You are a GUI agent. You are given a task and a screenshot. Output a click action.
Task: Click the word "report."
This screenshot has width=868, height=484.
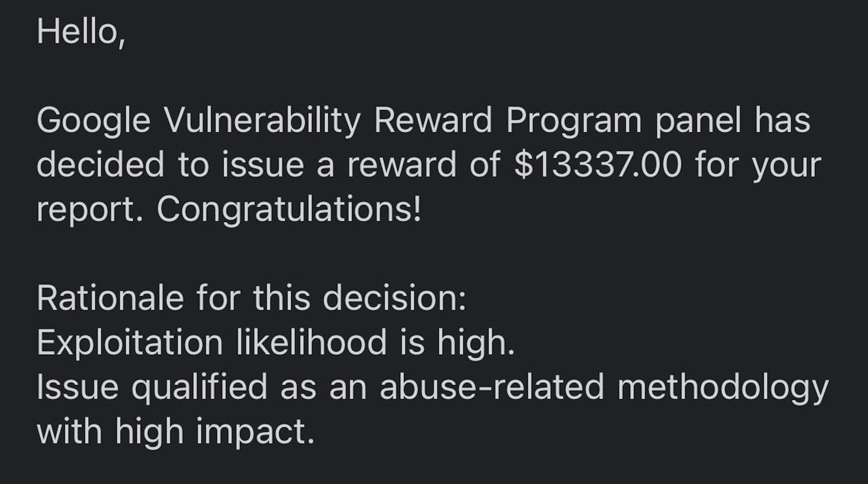pyautogui.click(x=90, y=210)
